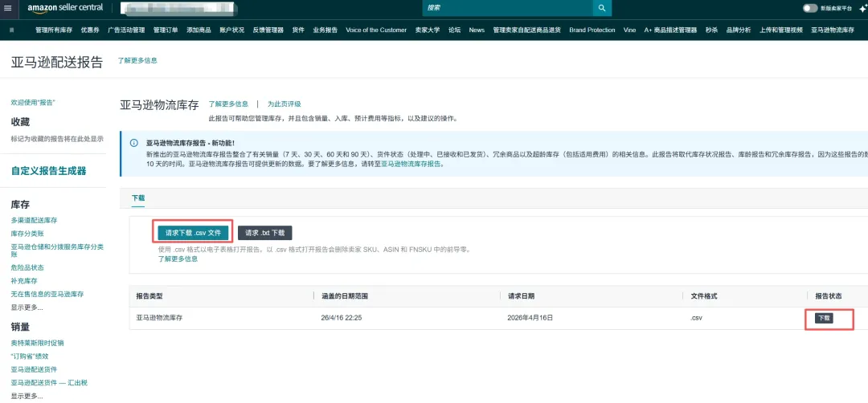Click 报告类型 column header
This screenshot has width=868, height=403.
pyautogui.click(x=149, y=296)
